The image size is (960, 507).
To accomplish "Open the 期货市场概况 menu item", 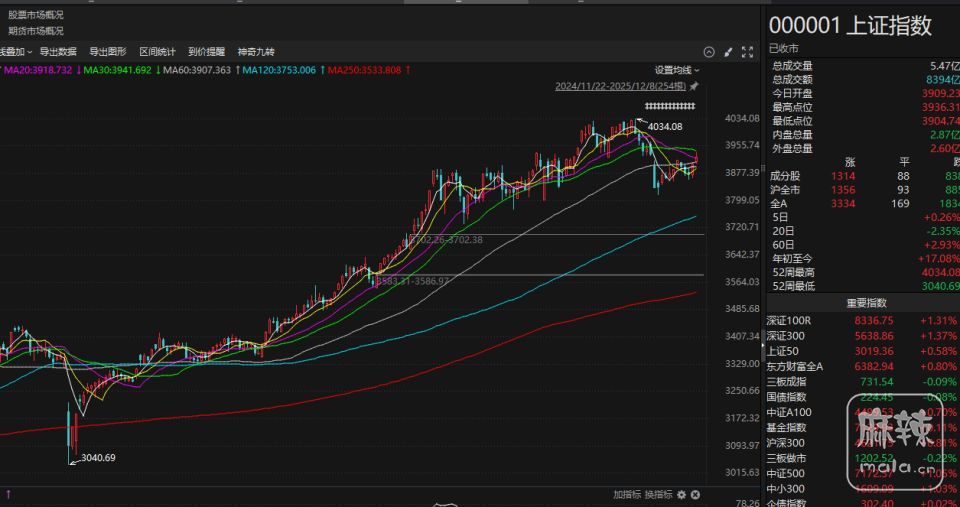I will tap(36, 31).
